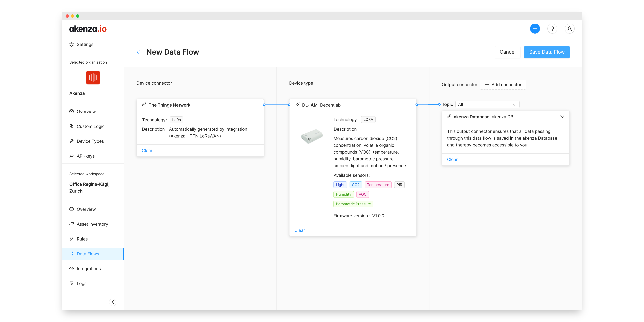Click the plus icon in Add connector
Viewport: 644px width, 322px height.
point(487,85)
